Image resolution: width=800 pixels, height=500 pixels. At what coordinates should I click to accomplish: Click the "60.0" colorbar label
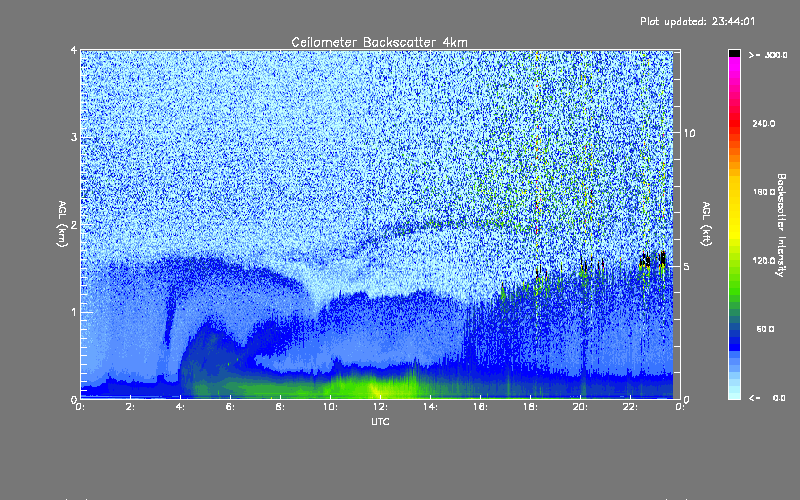(765, 329)
